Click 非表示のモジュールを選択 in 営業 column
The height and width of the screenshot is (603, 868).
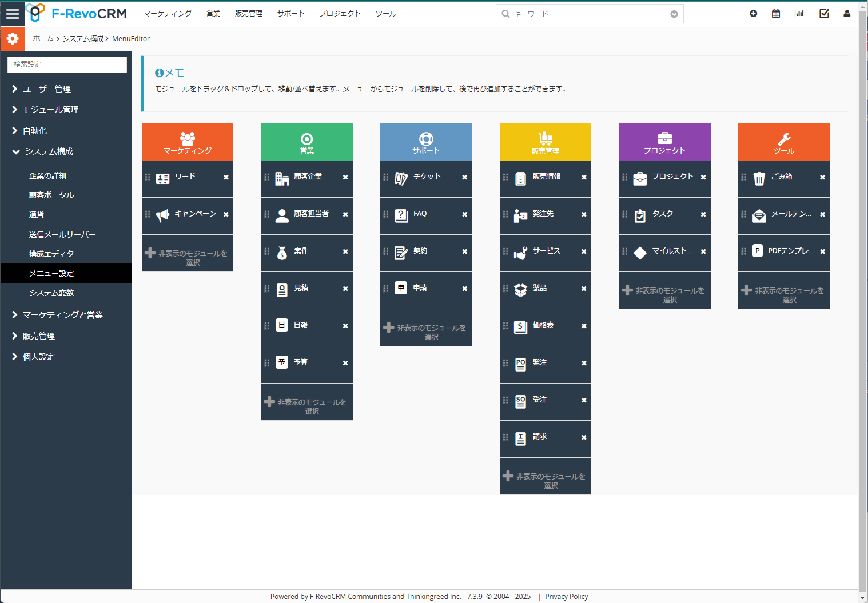(307, 402)
